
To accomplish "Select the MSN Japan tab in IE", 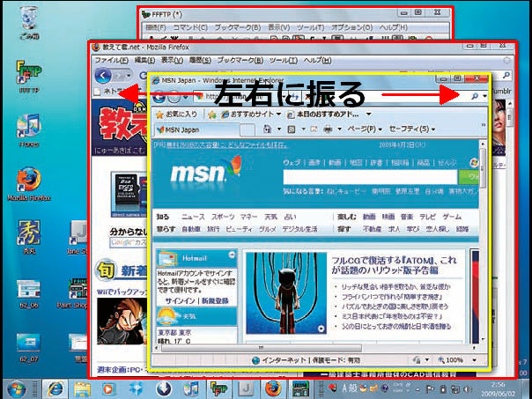I will click(x=197, y=129).
